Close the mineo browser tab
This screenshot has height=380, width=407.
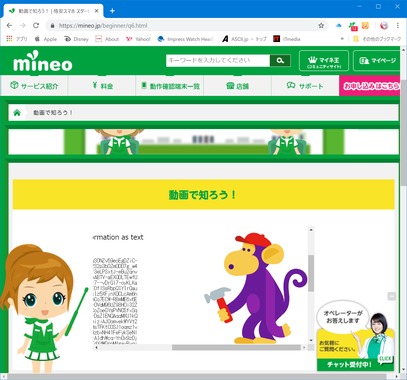(x=97, y=11)
